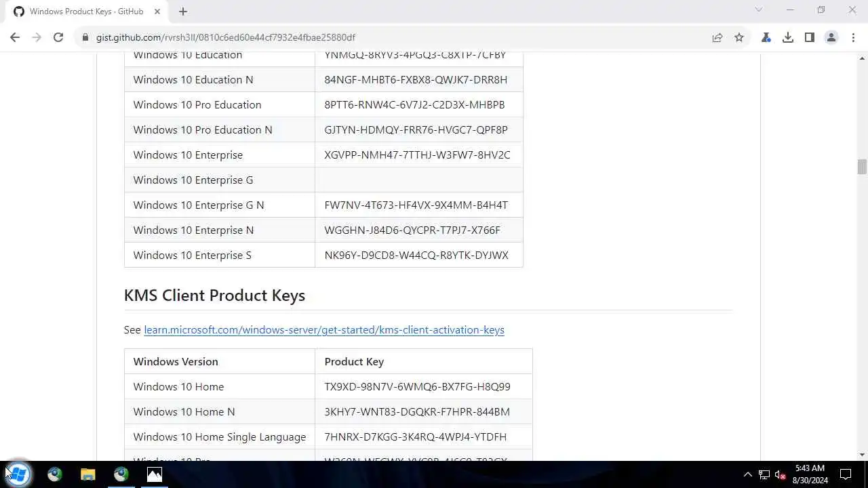The height and width of the screenshot is (488, 868).
Task: Toggle the browser side panel
Action: [810, 37]
